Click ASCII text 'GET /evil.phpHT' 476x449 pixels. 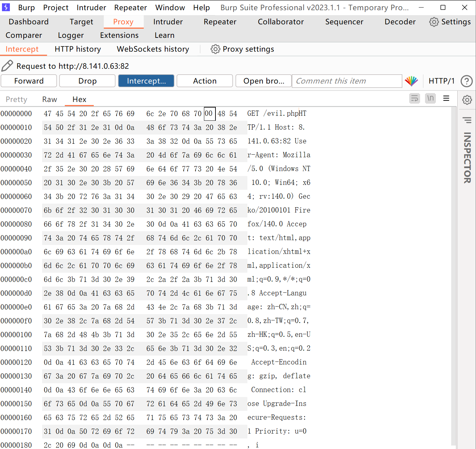pos(277,114)
